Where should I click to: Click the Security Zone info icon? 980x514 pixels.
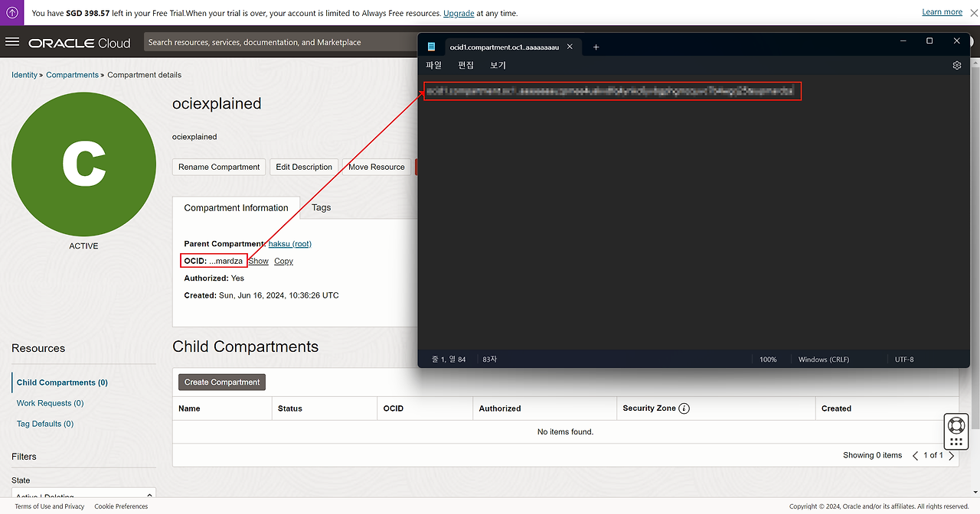[684, 408]
